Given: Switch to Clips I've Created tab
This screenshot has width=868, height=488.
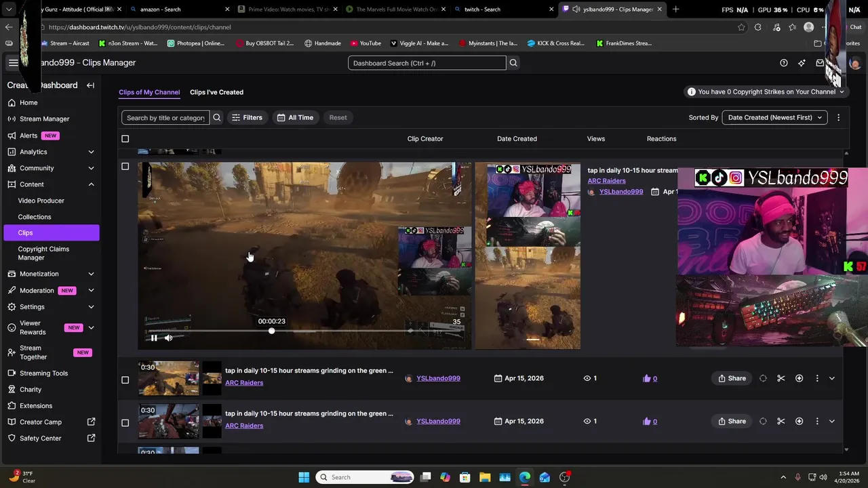Looking at the screenshot, I should point(216,92).
